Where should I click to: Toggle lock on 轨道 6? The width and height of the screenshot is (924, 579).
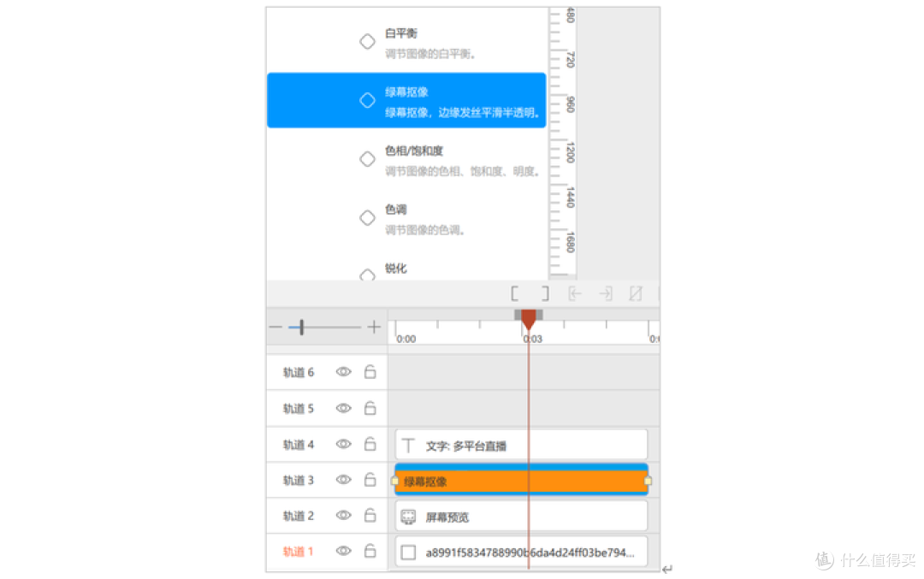(370, 372)
